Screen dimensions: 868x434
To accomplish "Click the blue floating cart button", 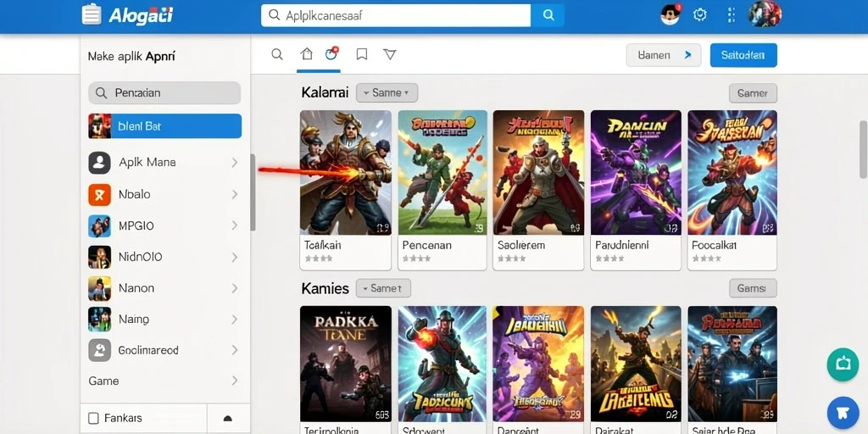I will [x=843, y=413].
